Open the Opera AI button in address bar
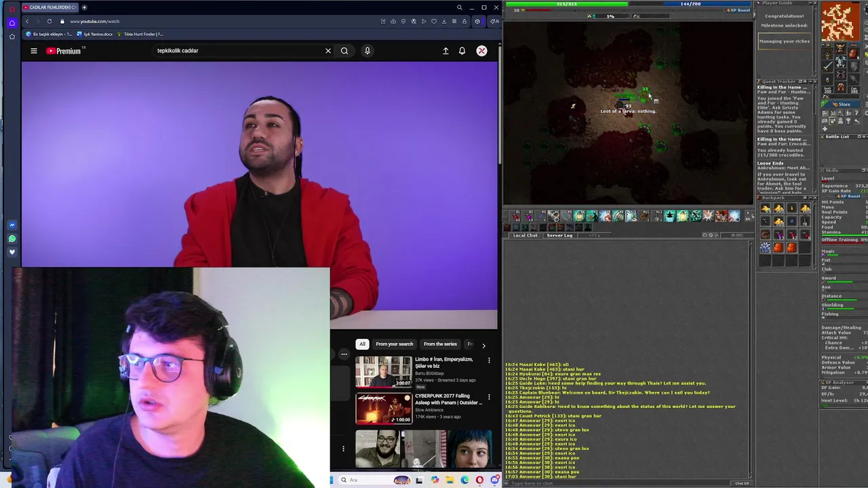The width and height of the screenshot is (868, 488). pyautogui.click(x=494, y=22)
